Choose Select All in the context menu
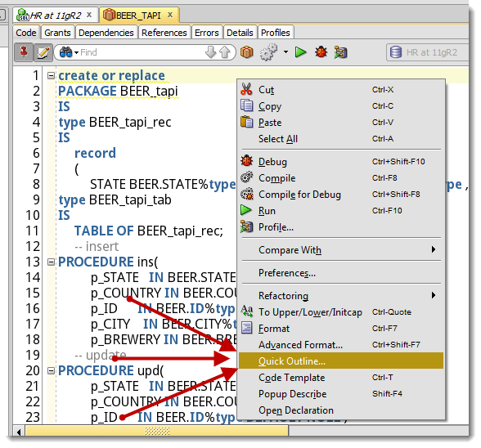 341,139
